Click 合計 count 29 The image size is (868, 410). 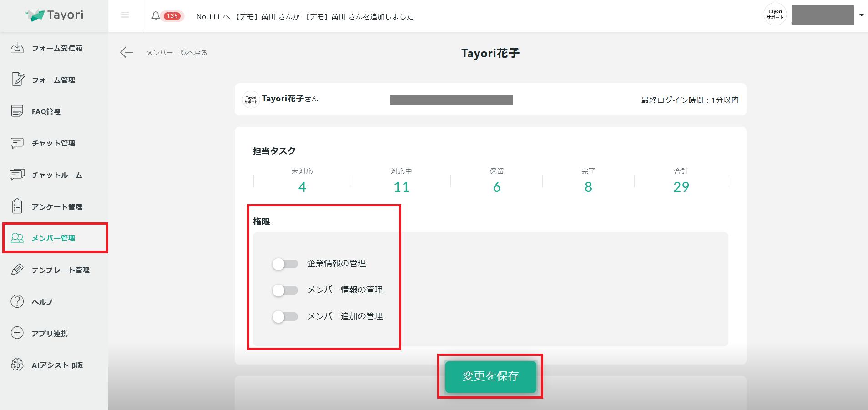pos(681,187)
